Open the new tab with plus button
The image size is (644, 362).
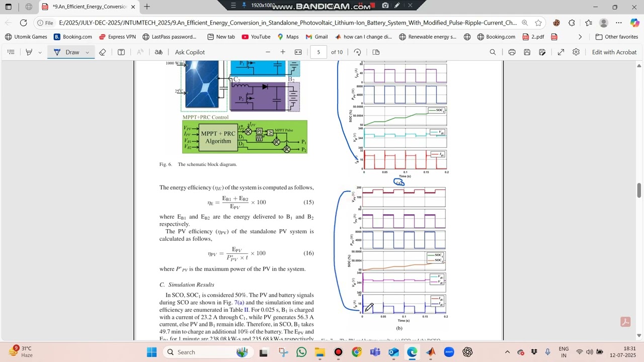pyautogui.click(x=146, y=7)
